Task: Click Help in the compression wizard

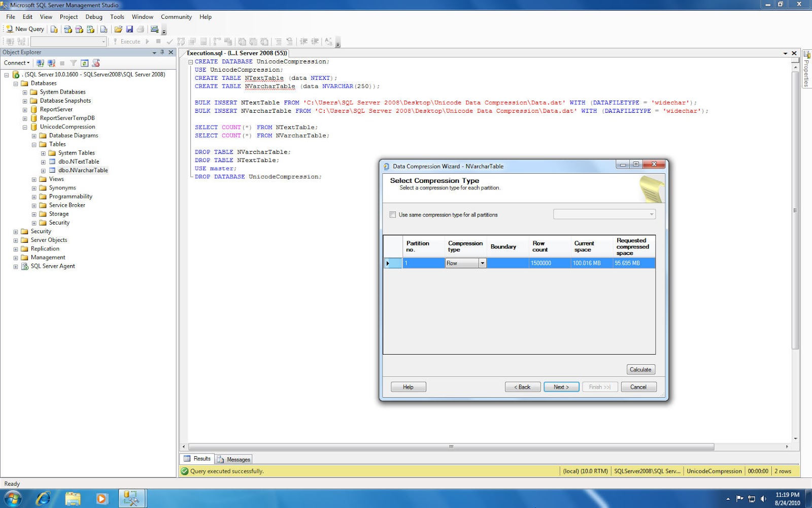Action: click(408, 387)
